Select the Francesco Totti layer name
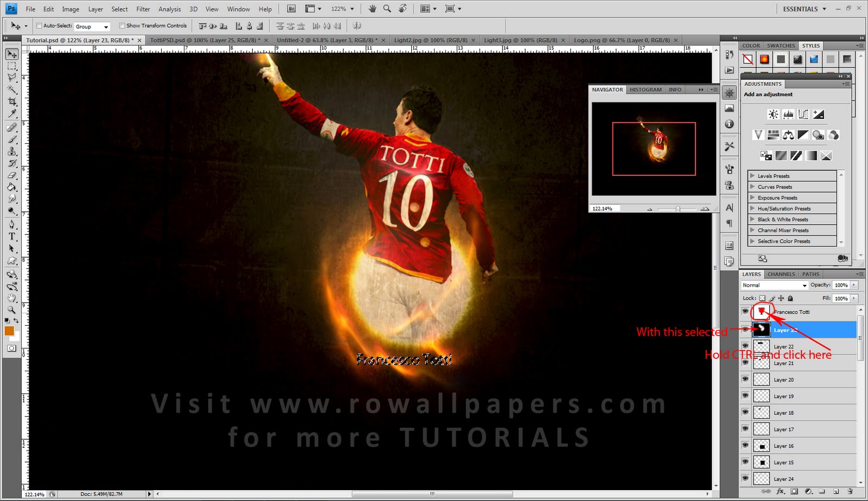This screenshot has height=501, width=868. tap(792, 312)
